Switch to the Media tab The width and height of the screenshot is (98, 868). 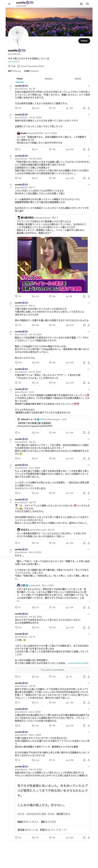78,79
